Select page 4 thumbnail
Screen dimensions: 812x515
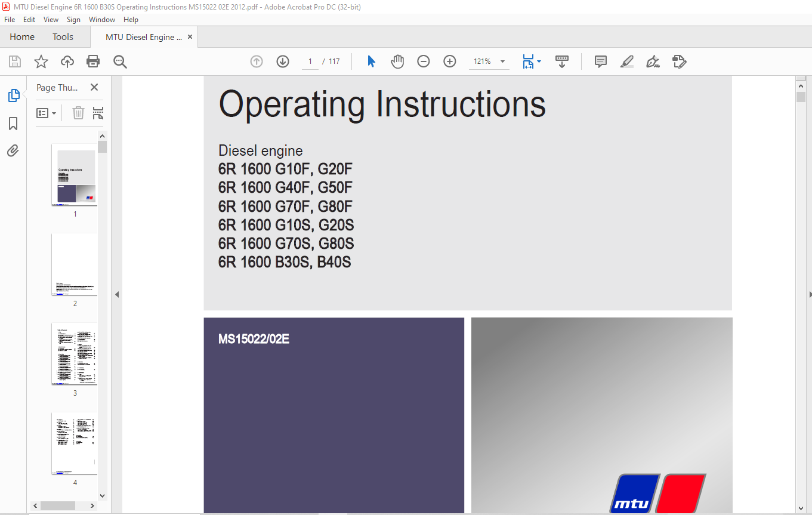click(75, 443)
